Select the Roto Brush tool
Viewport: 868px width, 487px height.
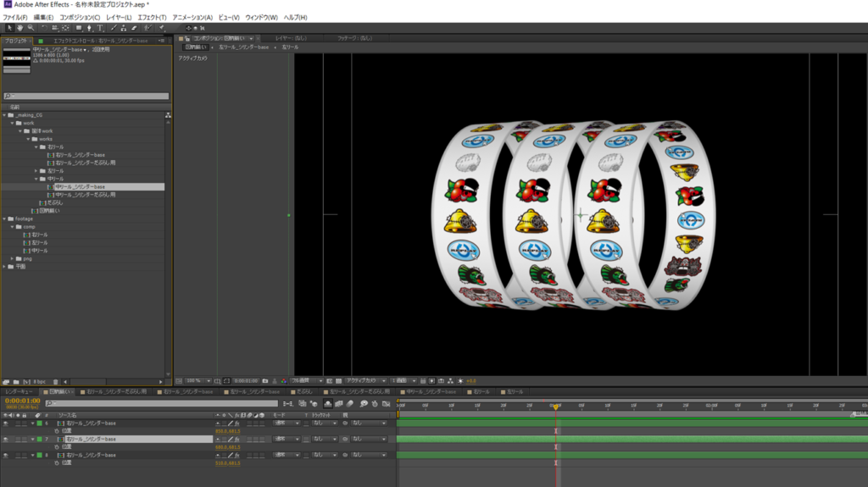147,28
